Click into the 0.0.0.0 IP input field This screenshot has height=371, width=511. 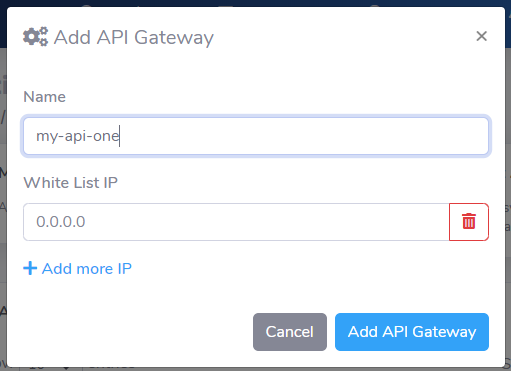point(236,222)
